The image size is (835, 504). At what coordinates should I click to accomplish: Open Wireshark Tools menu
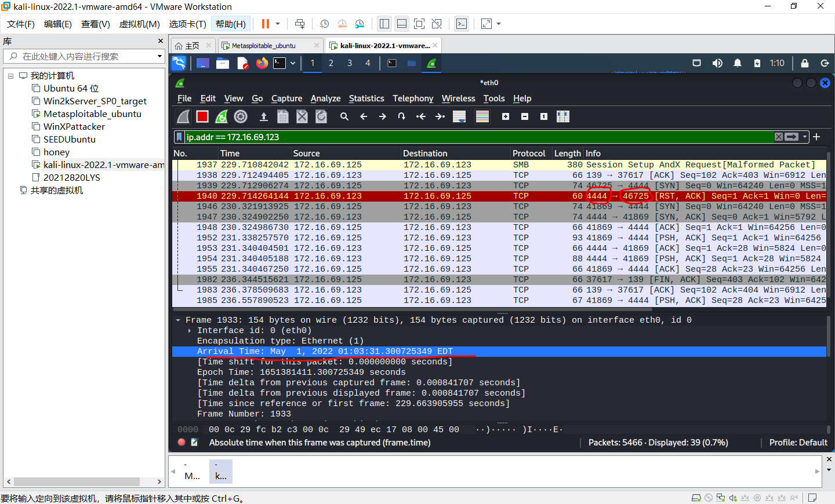[x=494, y=98]
